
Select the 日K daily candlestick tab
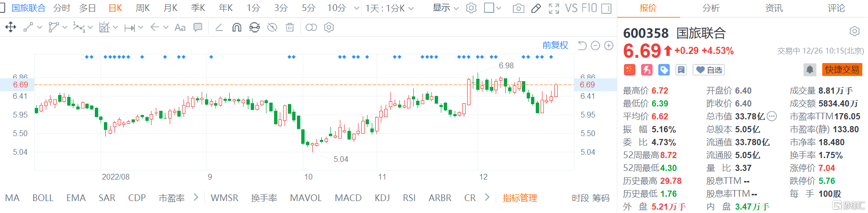click(x=115, y=8)
